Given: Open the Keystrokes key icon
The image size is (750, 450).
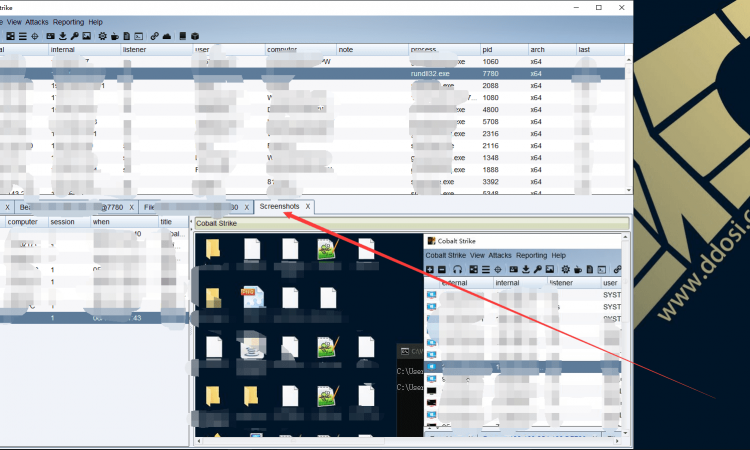Looking at the screenshot, I should click(x=74, y=36).
